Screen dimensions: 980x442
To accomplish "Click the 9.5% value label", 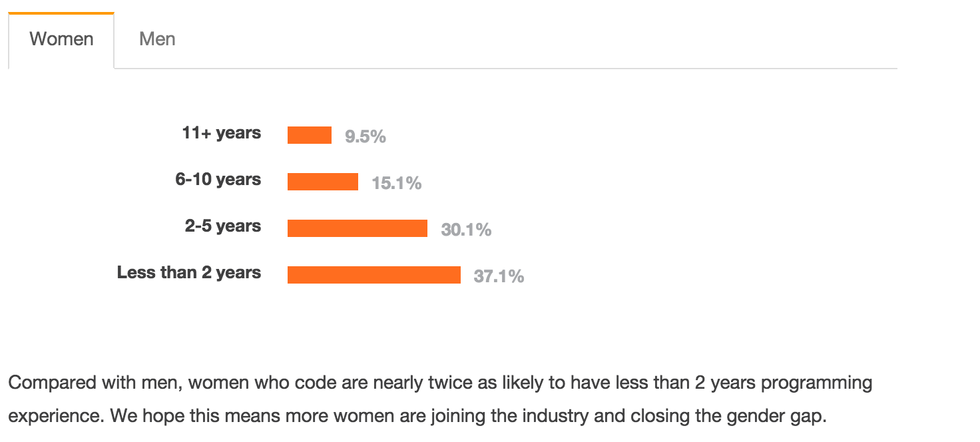I will pos(366,136).
